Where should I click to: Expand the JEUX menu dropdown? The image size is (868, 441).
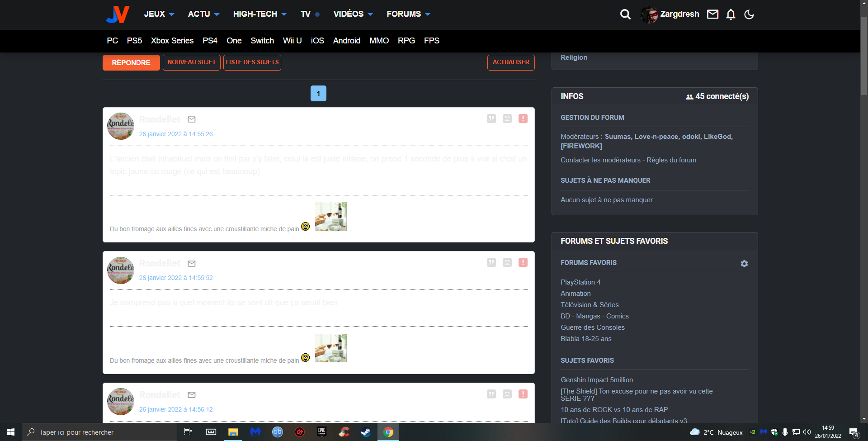click(x=159, y=14)
